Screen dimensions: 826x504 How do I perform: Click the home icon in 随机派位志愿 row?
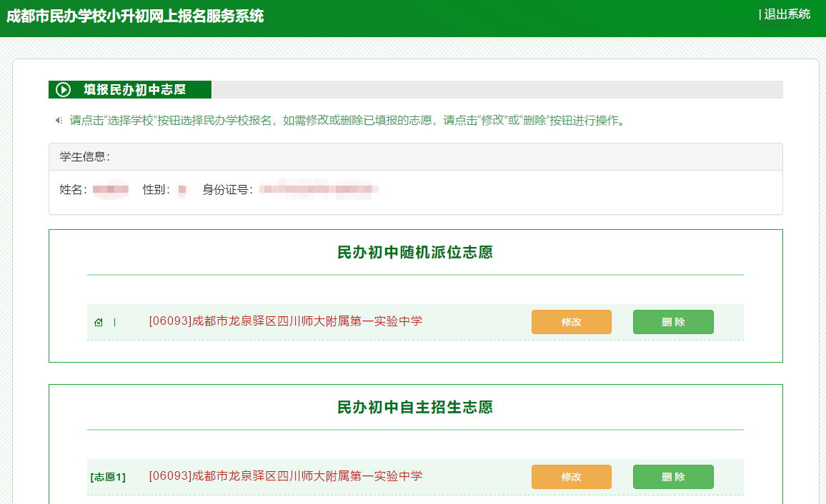coord(99,323)
